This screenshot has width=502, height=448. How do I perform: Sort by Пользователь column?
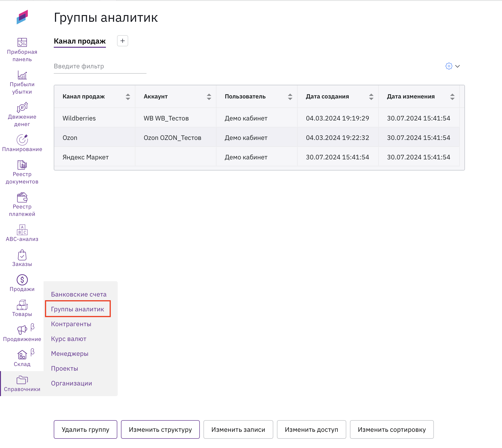tap(290, 97)
